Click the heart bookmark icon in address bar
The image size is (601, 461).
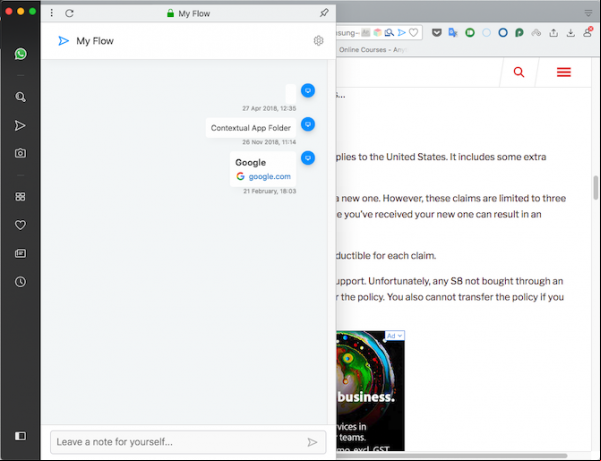(x=413, y=33)
